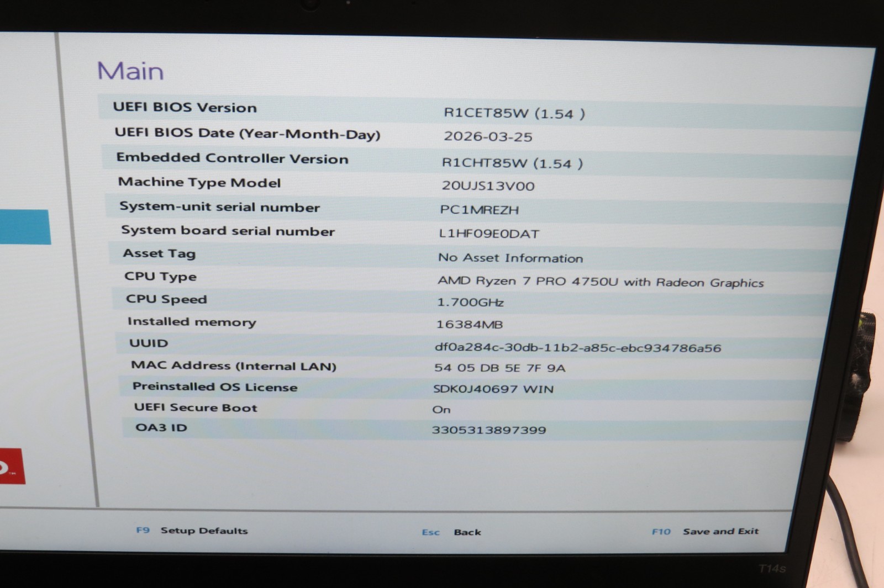Select the F9 Setup Defaults option
Image resolution: width=884 pixels, height=588 pixels.
(192, 531)
